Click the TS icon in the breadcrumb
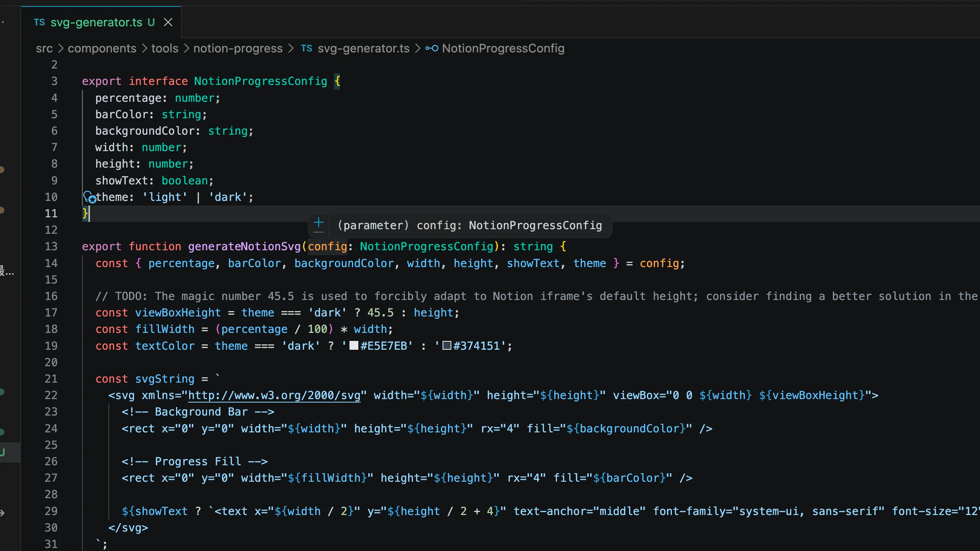 pyautogui.click(x=306, y=49)
